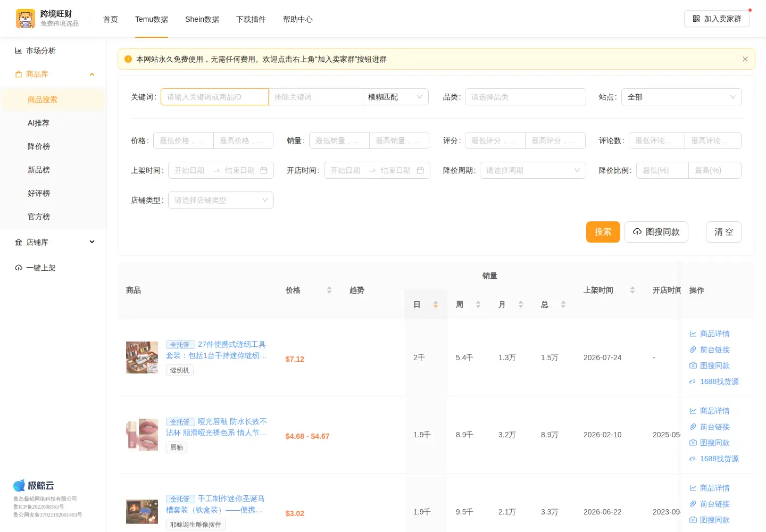Sort by 总 sales column arrows
766x532 pixels.
[563, 304]
